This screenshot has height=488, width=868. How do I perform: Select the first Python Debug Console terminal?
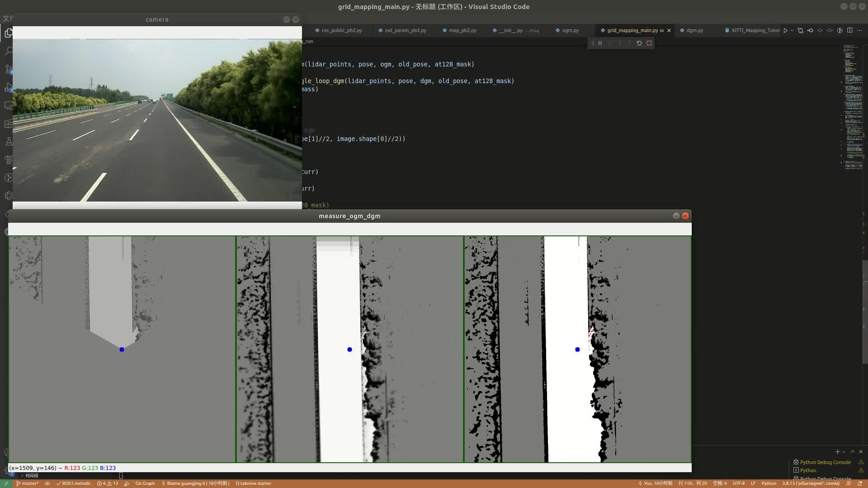click(825, 462)
